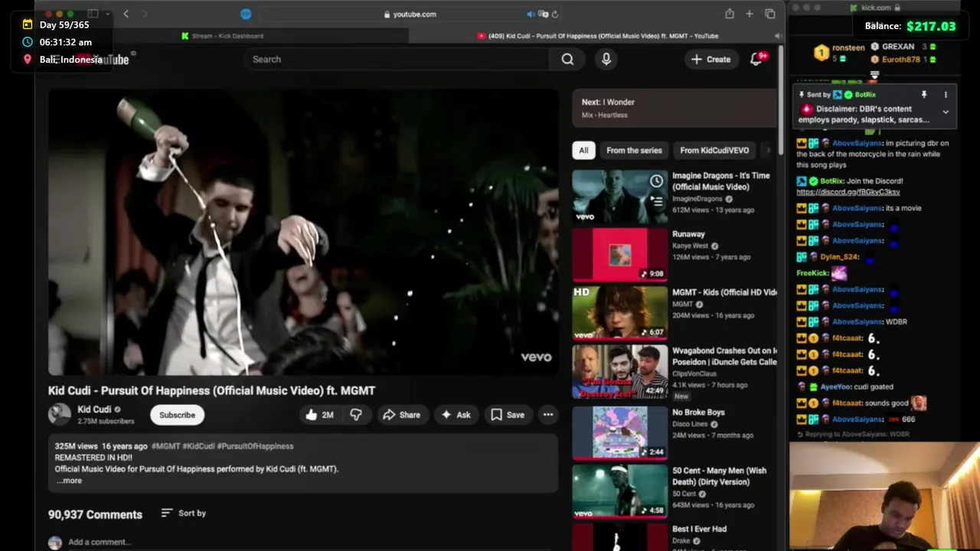
Task: Click ronsteen on the Kick leaderboard
Action: pyautogui.click(x=848, y=47)
